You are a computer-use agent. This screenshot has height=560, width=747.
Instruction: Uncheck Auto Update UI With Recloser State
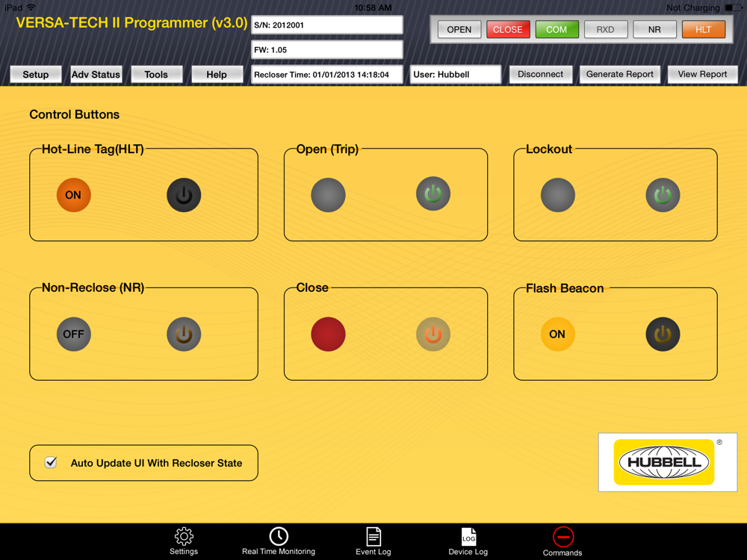(x=51, y=462)
